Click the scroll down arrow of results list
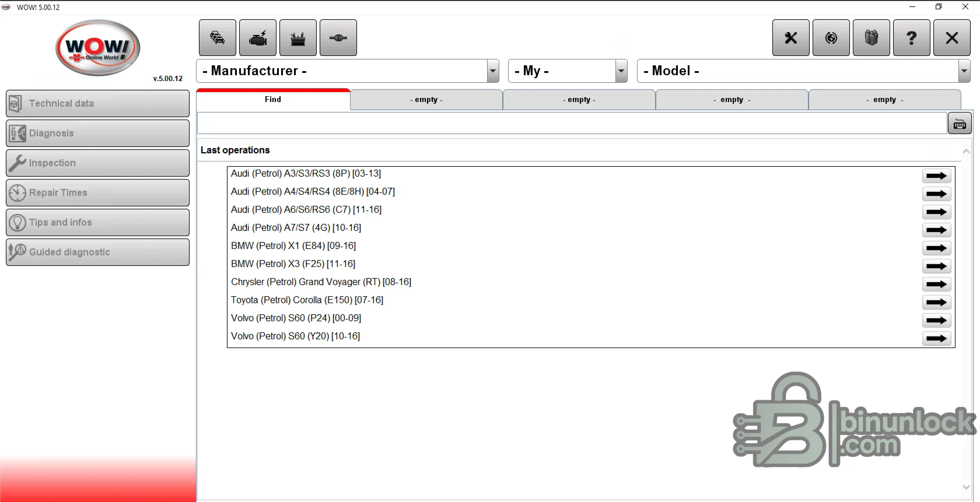This screenshot has width=980, height=502. pyautogui.click(x=966, y=487)
